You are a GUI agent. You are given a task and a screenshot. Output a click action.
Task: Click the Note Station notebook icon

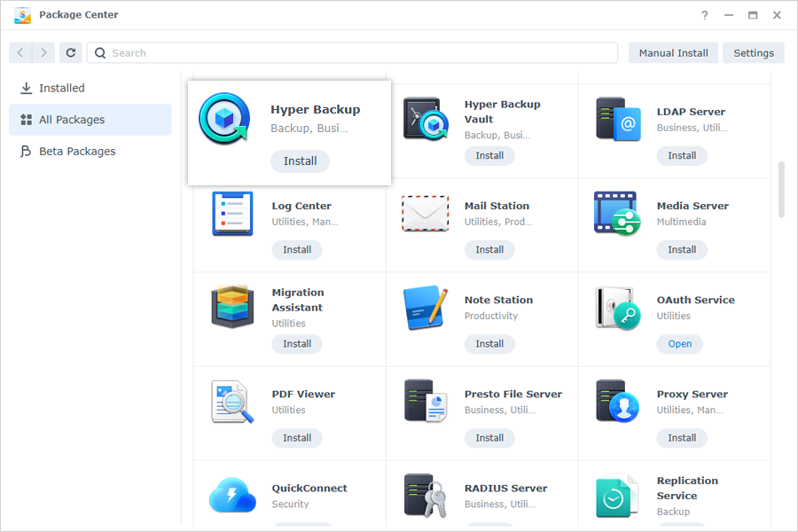click(x=426, y=307)
